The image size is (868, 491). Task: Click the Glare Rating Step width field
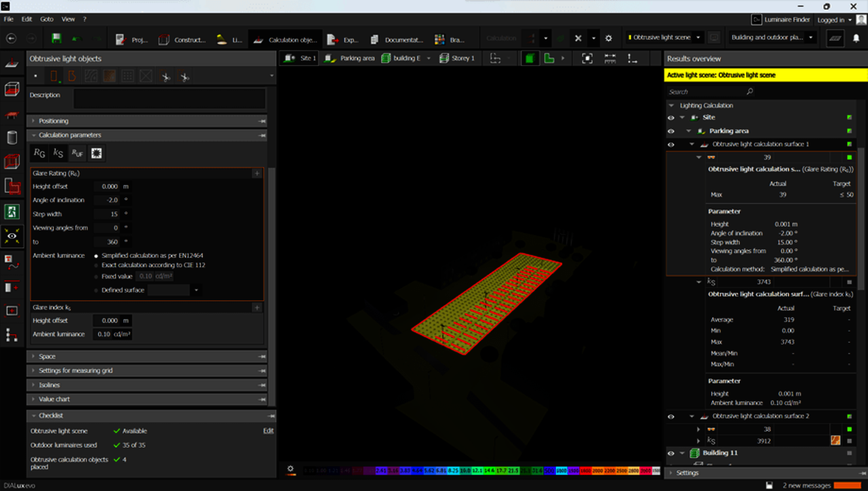(x=106, y=214)
